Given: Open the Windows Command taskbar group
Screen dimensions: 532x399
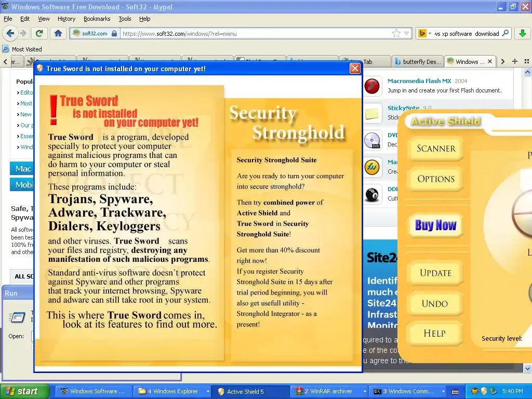Looking at the screenshot, I should 405,391.
